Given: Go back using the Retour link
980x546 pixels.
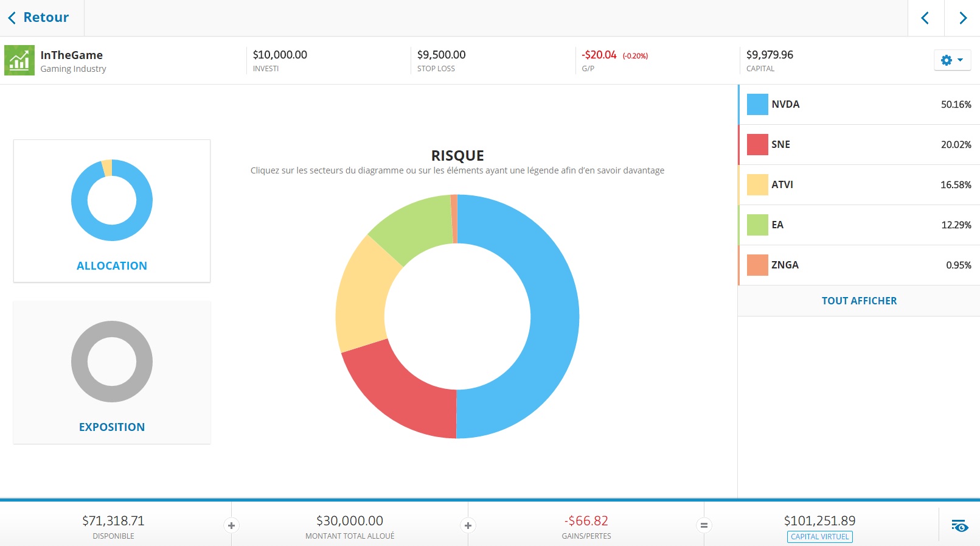Looking at the screenshot, I should click(38, 18).
